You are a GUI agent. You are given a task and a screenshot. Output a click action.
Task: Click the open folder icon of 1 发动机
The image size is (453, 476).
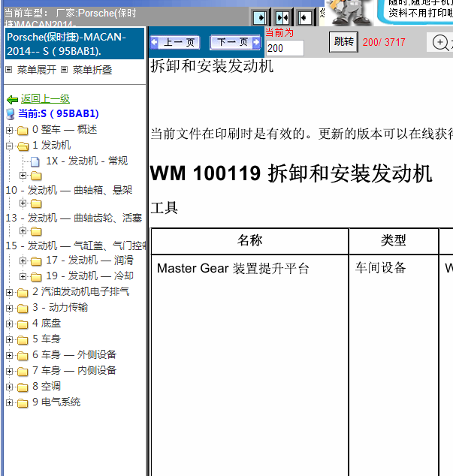tap(23, 146)
